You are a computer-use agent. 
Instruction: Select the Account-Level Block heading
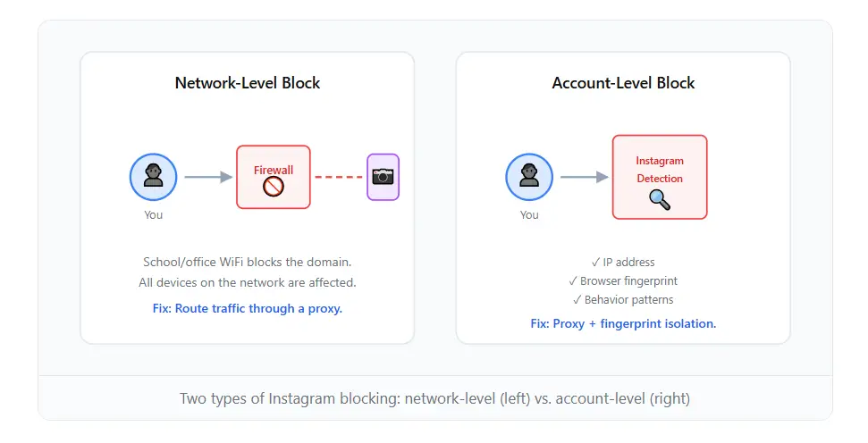tap(623, 83)
